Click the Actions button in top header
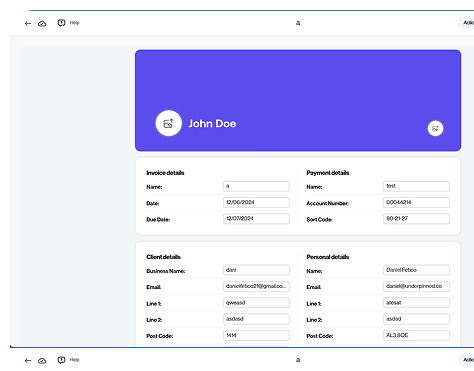 [x=467, y=23]
